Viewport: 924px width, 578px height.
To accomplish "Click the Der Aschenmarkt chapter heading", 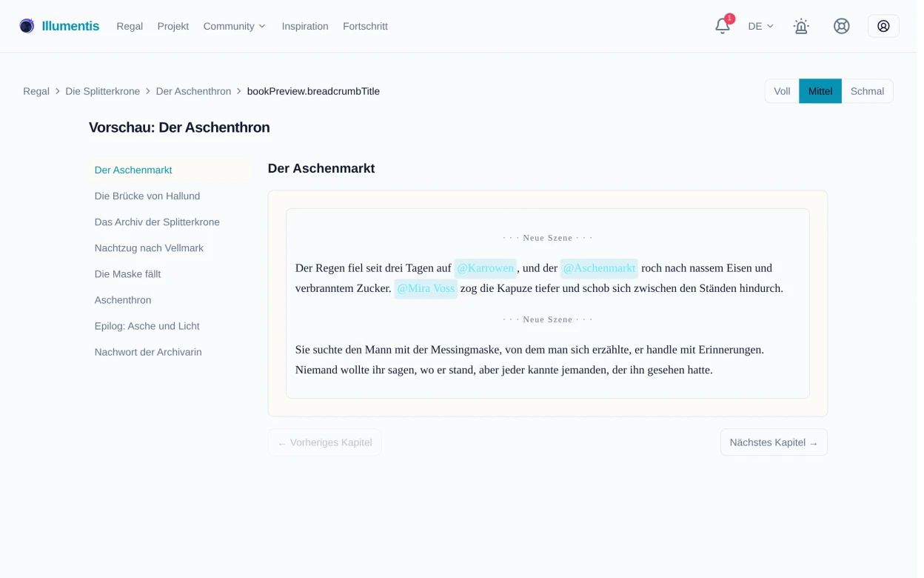I will [321, 168].
